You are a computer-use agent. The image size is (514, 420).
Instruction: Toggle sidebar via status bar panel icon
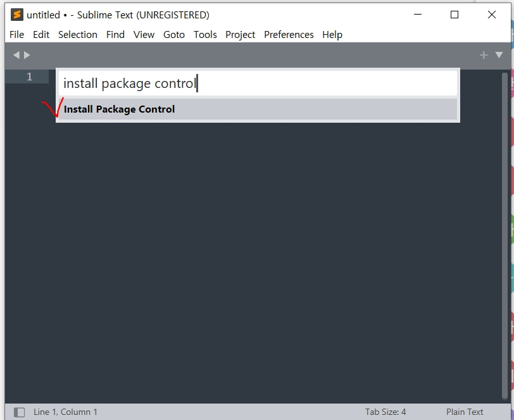20,412
